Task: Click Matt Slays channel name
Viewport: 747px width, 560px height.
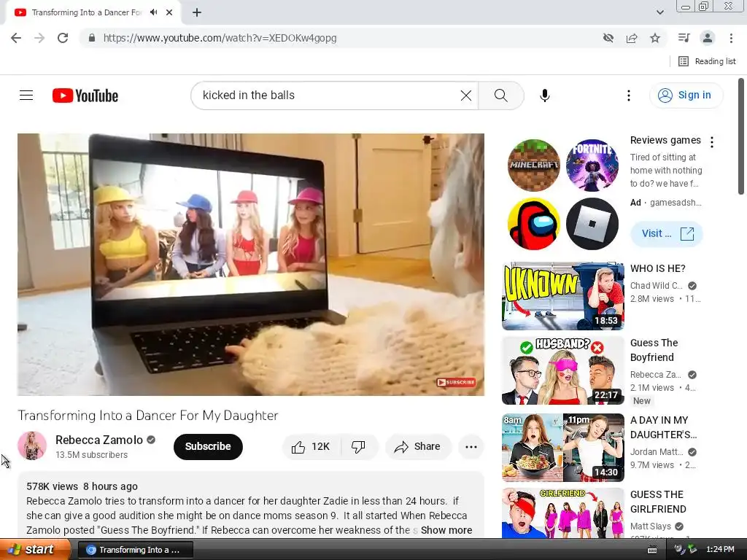Action: 650,526
